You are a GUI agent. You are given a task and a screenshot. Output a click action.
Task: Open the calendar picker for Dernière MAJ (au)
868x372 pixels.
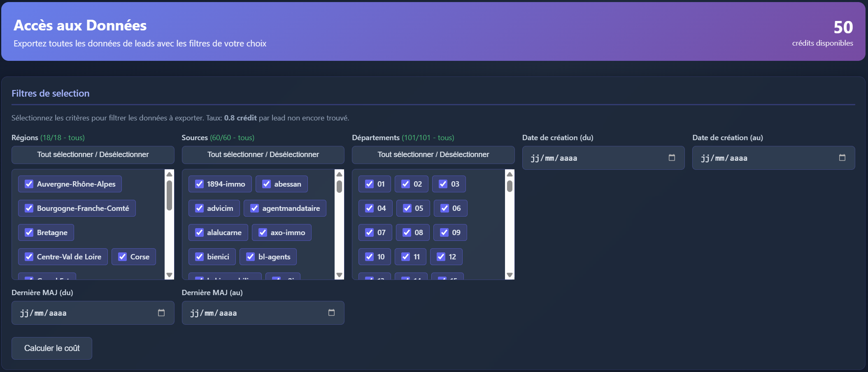click(332, 313)
